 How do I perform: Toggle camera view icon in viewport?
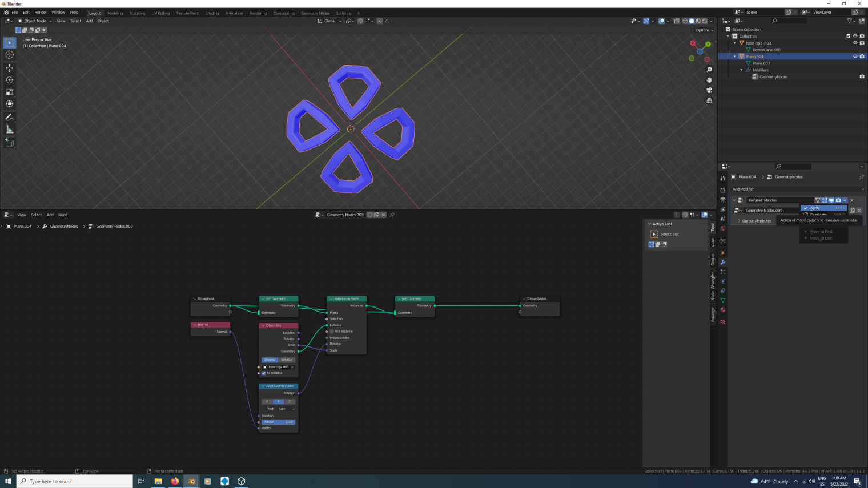[709, 90]
